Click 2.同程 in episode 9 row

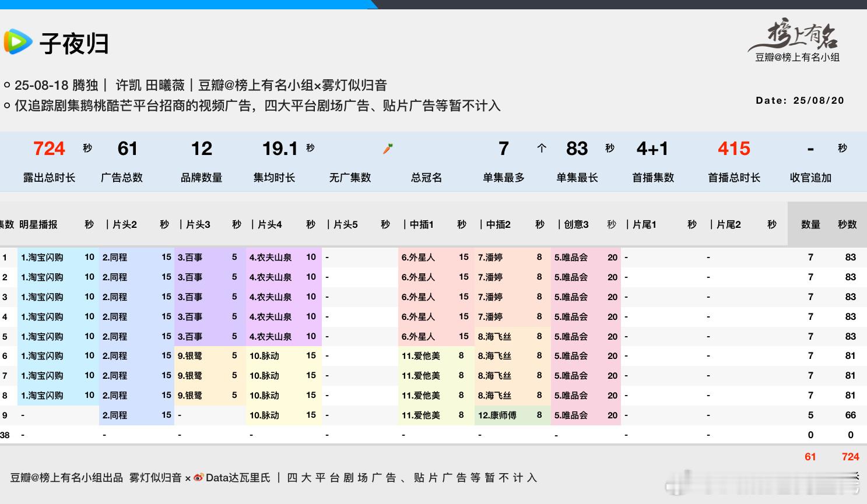pos(115,415)
